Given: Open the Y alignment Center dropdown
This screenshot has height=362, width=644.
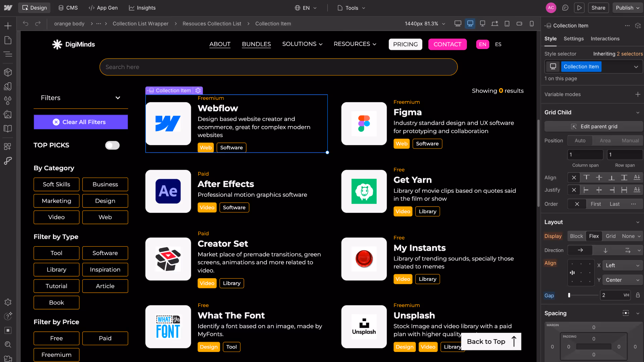Looking at the screenshot, I should click(x=623, y=280).
